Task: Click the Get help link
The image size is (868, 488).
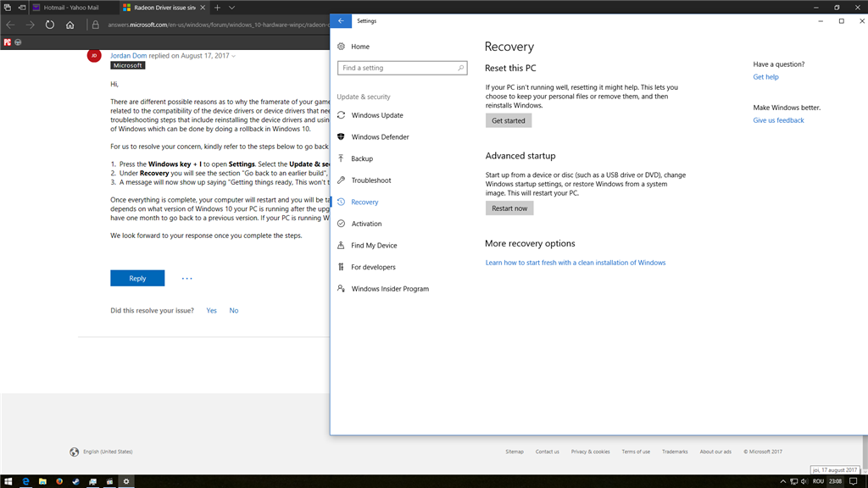Action: click(x=765, y=77)
